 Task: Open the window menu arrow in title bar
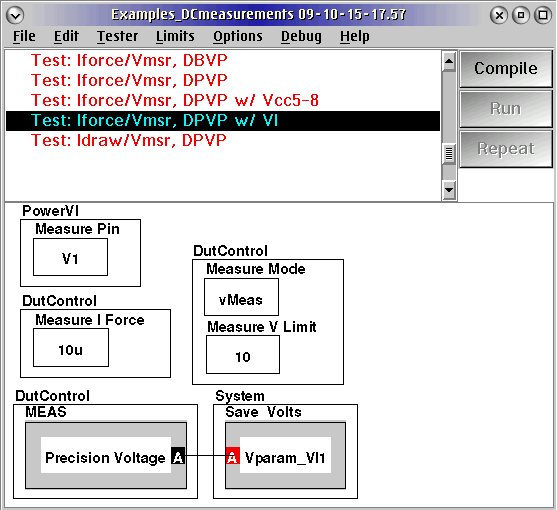pos(15,15)
